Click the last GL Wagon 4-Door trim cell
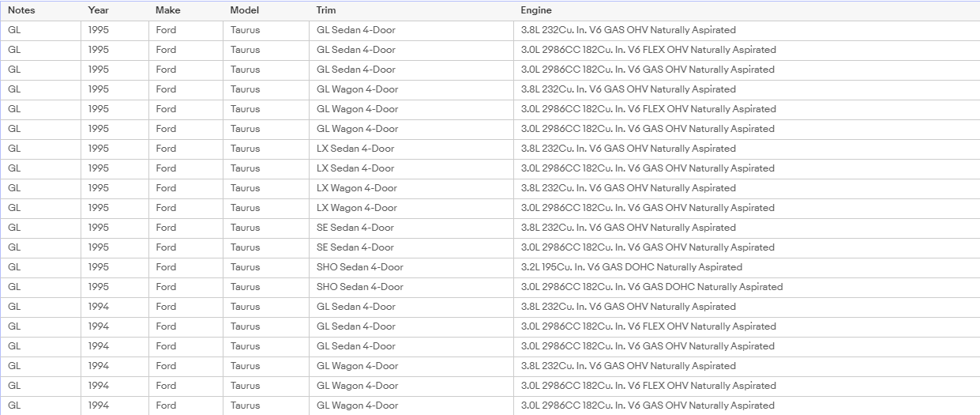This screenshot has height=415, width=980. tap(411, 406)
